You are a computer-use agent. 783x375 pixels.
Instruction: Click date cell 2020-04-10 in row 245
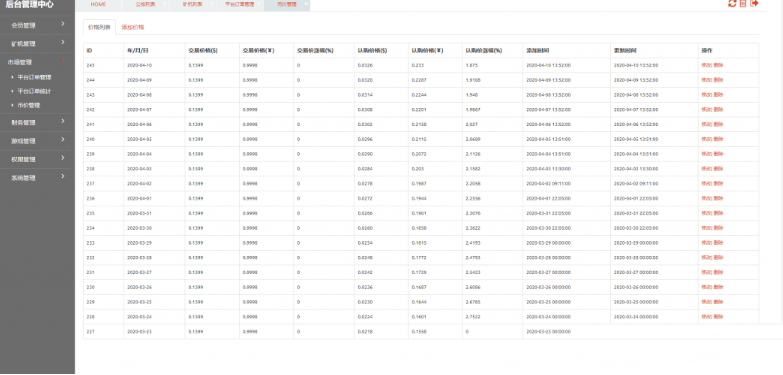click(139, 65)
